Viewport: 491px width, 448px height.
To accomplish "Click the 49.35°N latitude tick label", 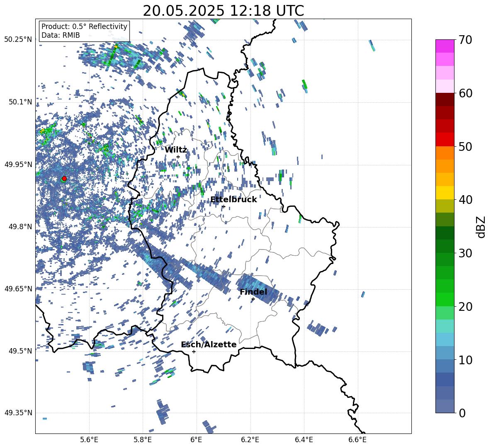I will pos(18,413).
